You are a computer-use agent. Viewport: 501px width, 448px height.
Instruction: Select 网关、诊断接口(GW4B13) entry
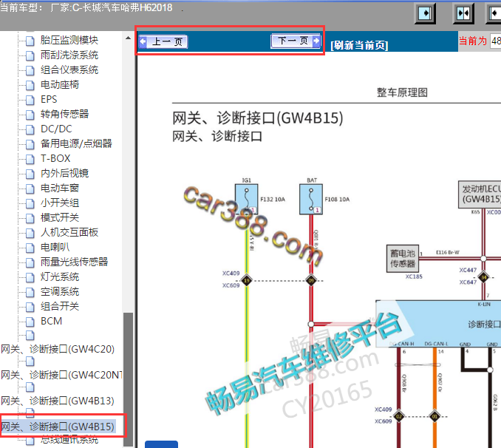pos(58,401)
